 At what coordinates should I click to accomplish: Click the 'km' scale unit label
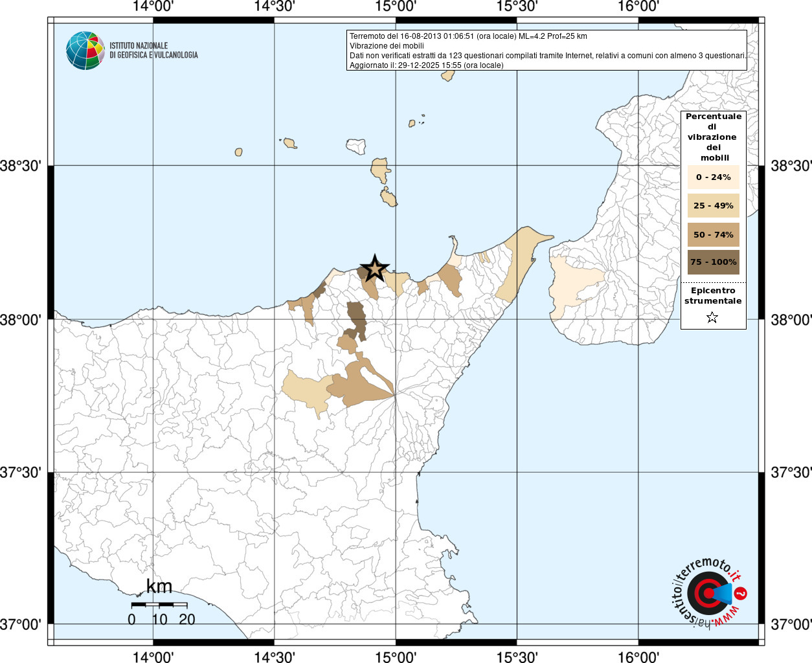[159, 587]
